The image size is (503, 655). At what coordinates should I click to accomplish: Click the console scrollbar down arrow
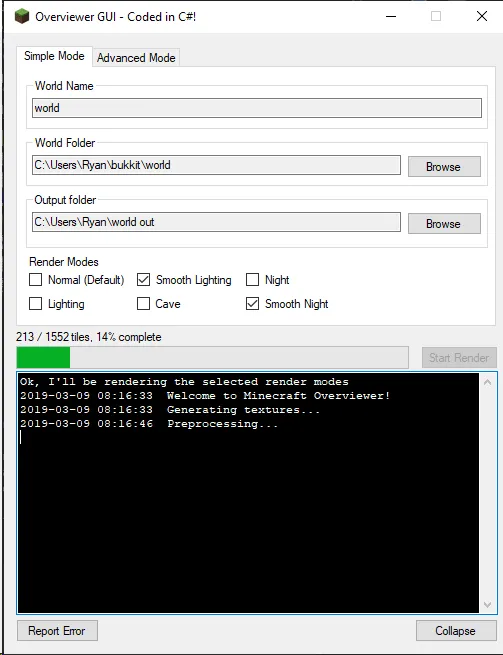[487, 604]
